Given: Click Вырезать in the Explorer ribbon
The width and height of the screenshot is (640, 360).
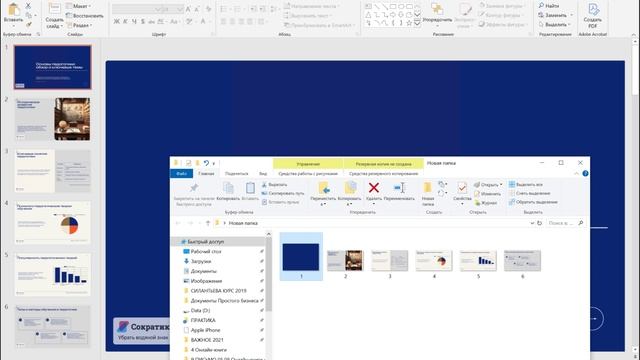Looking at the screenshot, I should [274, 184].
